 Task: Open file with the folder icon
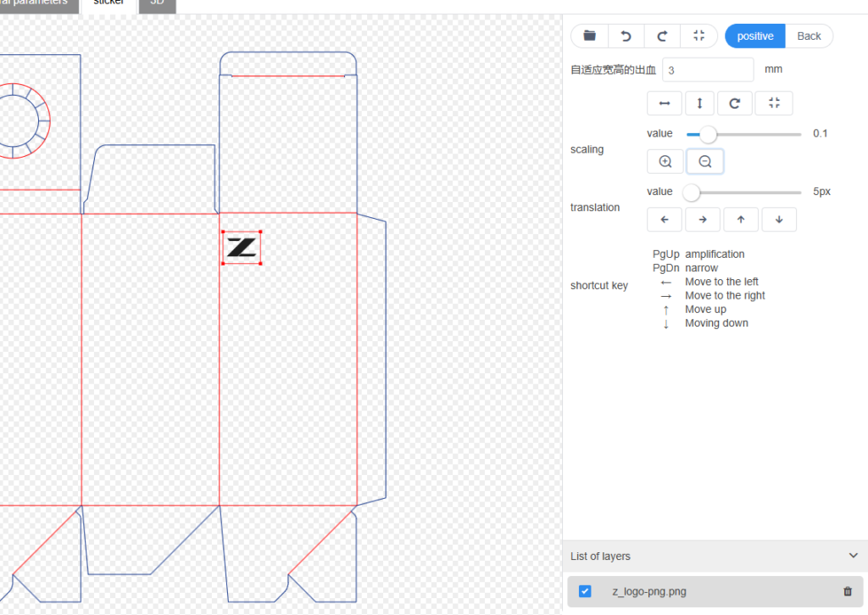(590, 36)
